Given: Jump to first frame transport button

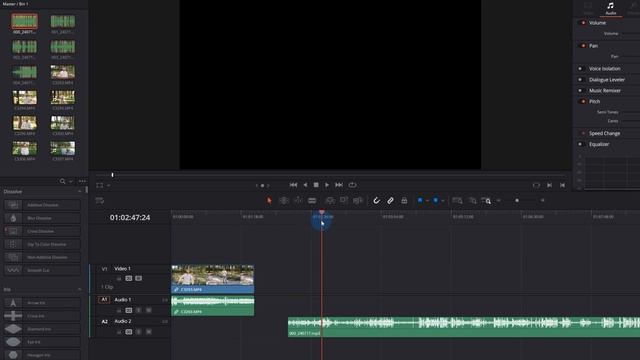Looking at the screenshot, I should point(293,185).
